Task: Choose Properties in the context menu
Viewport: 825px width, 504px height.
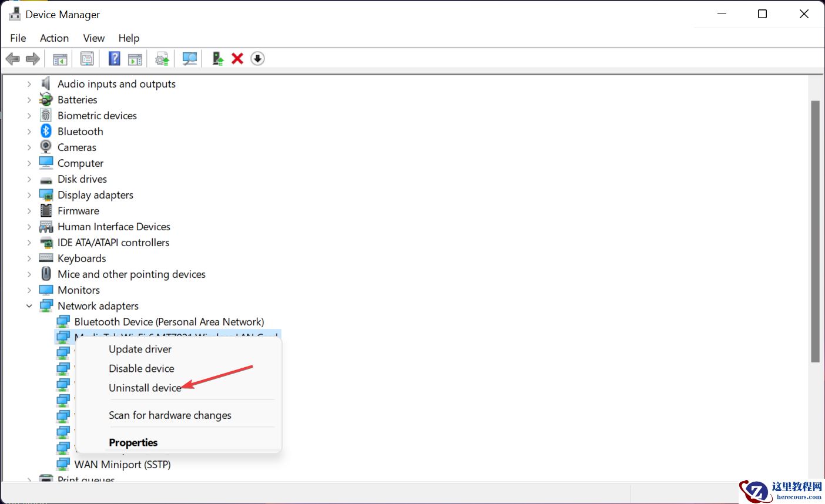Action: coord(179,442)
